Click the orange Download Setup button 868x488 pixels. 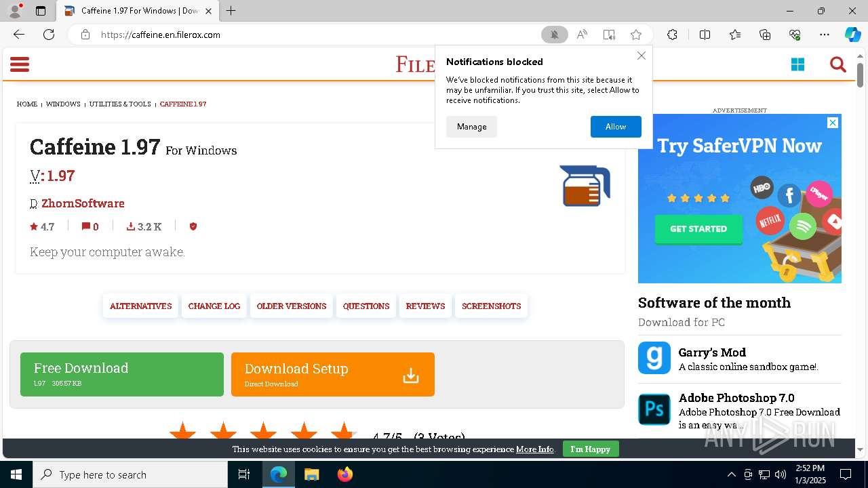333,374
